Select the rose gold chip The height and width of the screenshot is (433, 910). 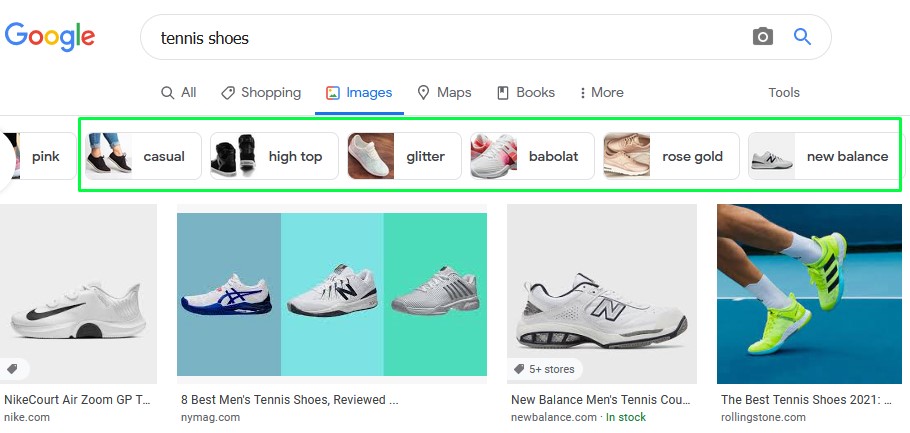[x=671, y=156]
